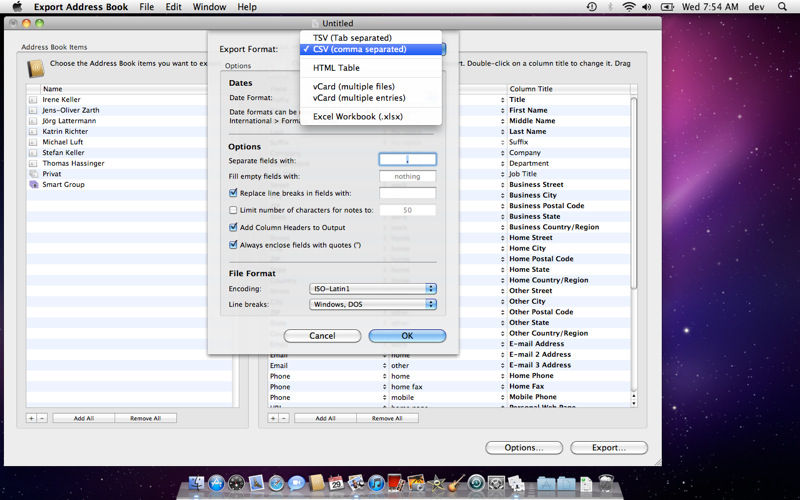
Task: Click the notes character limit field
Action: point(408,210)
